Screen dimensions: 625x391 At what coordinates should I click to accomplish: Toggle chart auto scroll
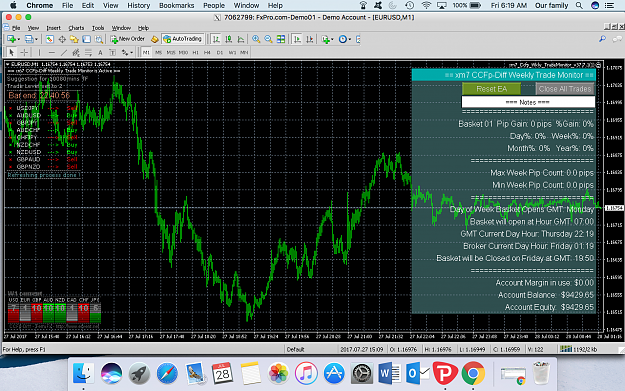pos(297,39)
